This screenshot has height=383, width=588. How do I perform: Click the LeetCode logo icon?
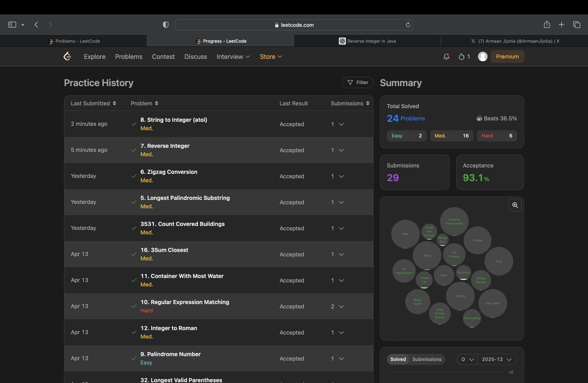point(67,56)
